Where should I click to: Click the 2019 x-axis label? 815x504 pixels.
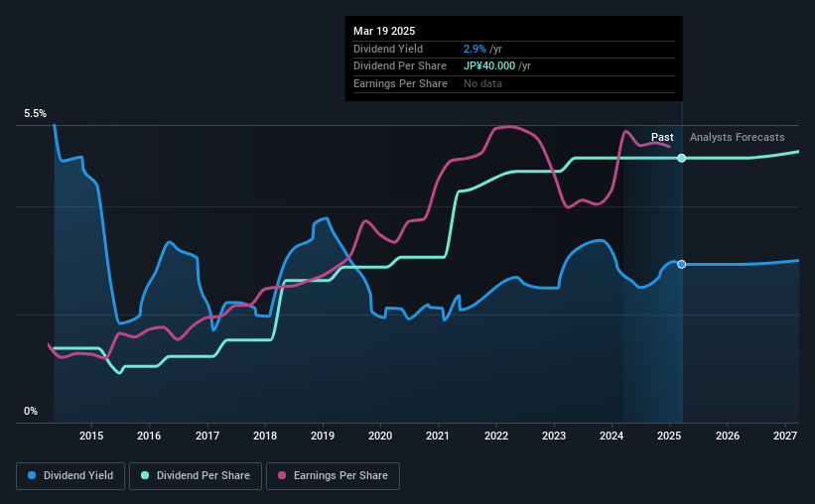coord(323,436)
